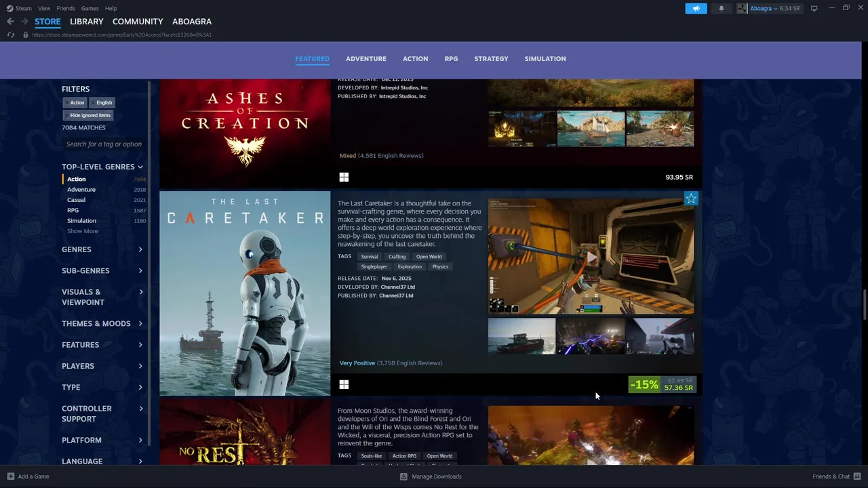
Task: Open the Friends menu
Action: click(66, 8)
